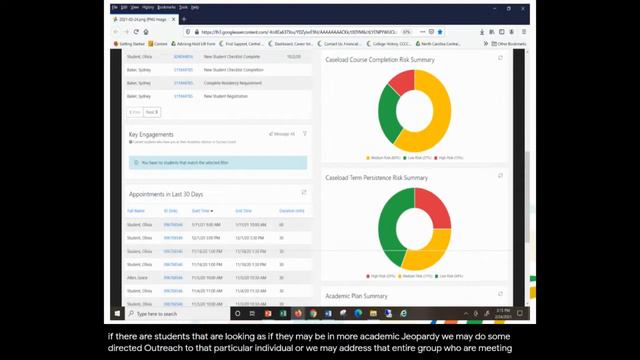
Task: Reload the page with the browser refresh icon
Action: click(136, 32)
